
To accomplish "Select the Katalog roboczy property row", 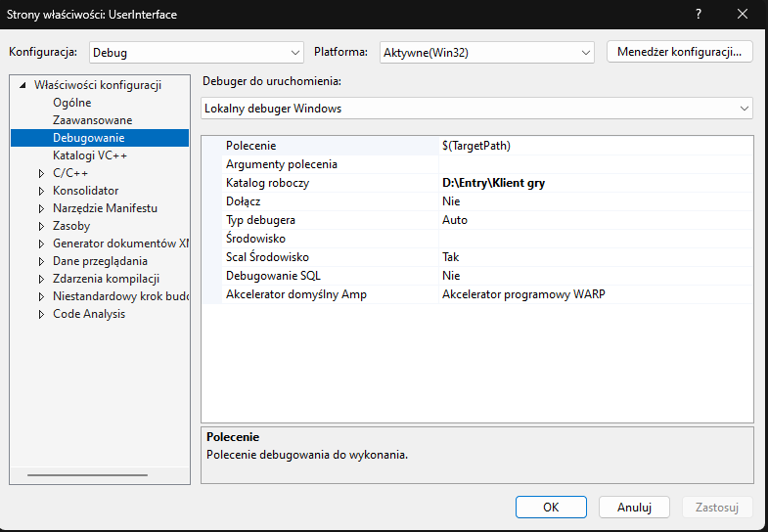I will [267, 183].
